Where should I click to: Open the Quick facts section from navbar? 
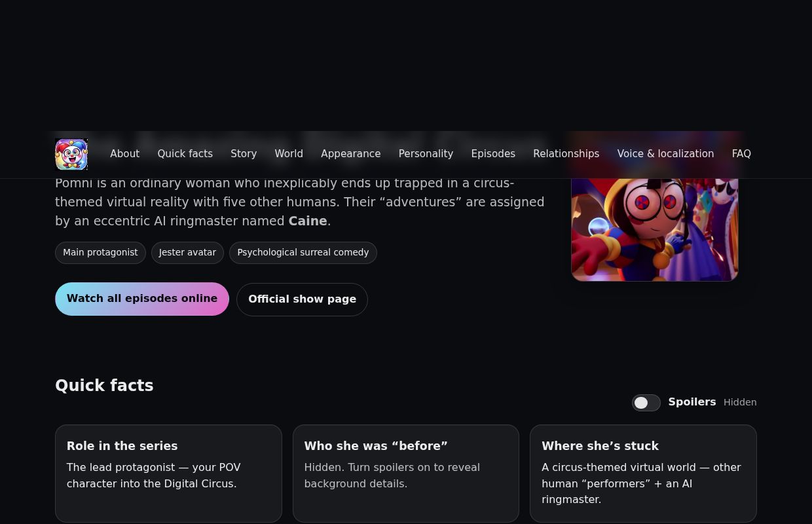coord(185,154)
